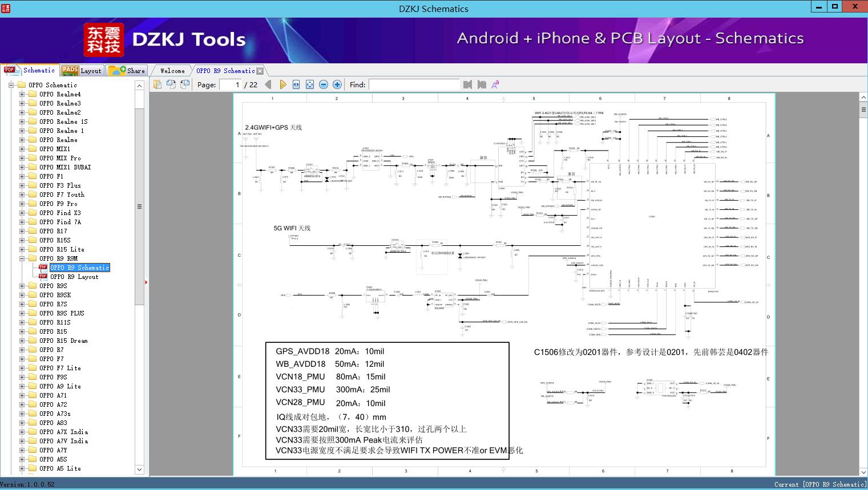
Task: Select the OPPO Find 7A tree item
Action: pos(60,222)
